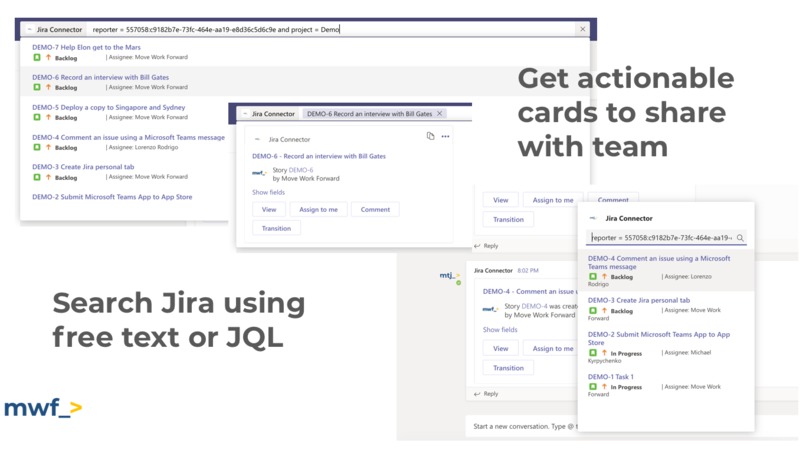Image resolution: width=806 pixels, height=453 pixels.
Task: Click the green story icon under DEMO-7
Action: (36, 58)
